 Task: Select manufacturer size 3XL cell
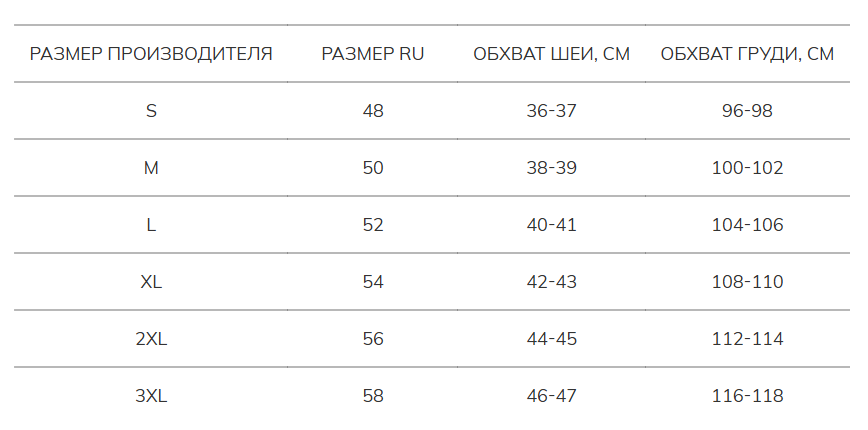click(151, 396)
